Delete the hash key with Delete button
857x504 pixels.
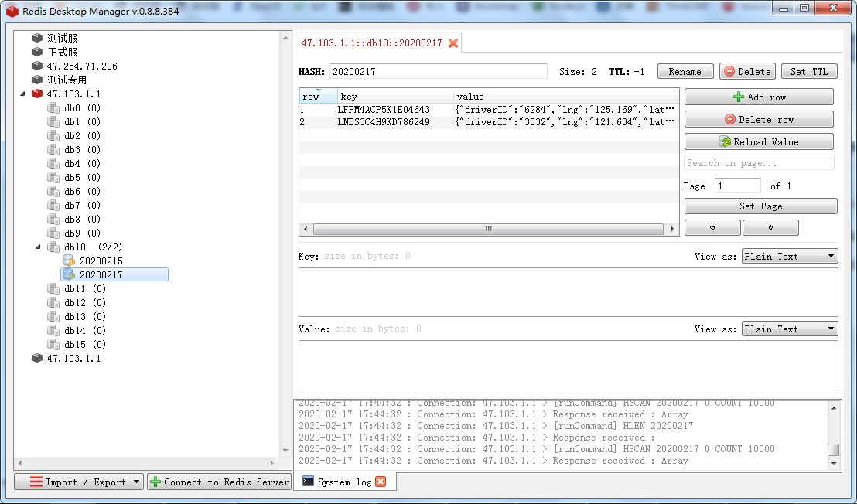click(x=747, y=72)
